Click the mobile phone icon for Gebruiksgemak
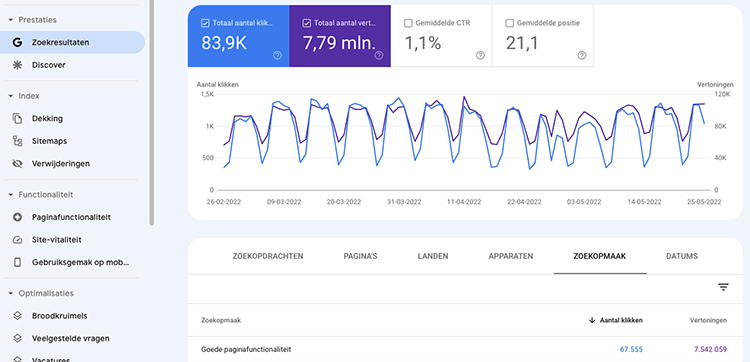 [17, 262]
